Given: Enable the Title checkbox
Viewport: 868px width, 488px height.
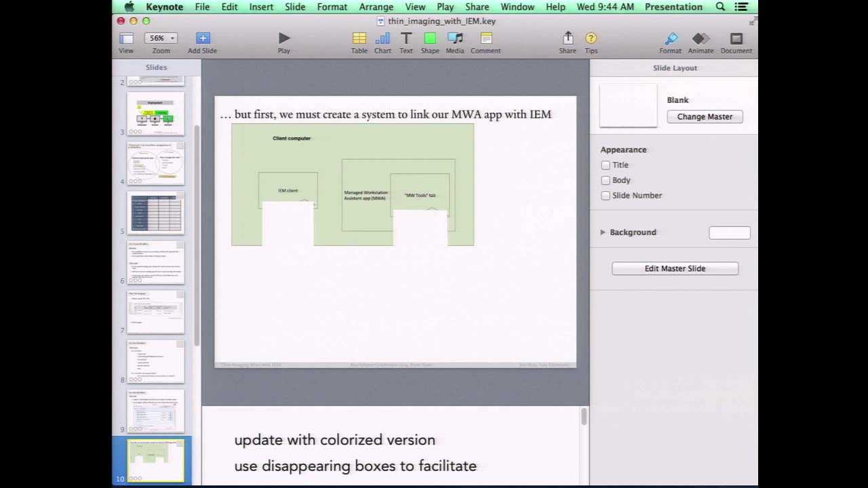Looking at the screenshot, I should point(606,165).
